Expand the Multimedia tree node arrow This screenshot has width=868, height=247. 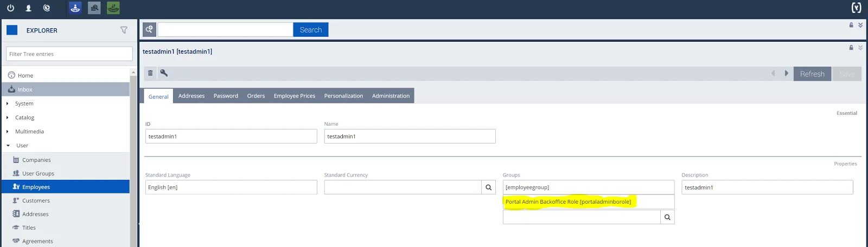click(7, 132)
